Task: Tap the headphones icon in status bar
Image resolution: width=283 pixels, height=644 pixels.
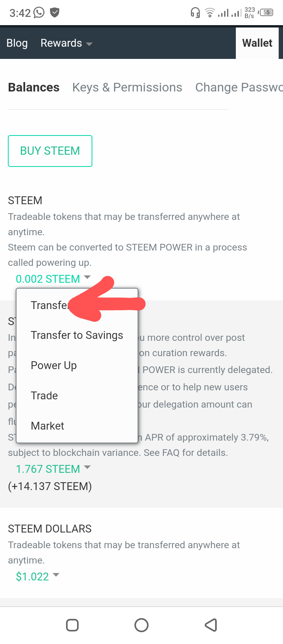Action: (x=195, y=13)
